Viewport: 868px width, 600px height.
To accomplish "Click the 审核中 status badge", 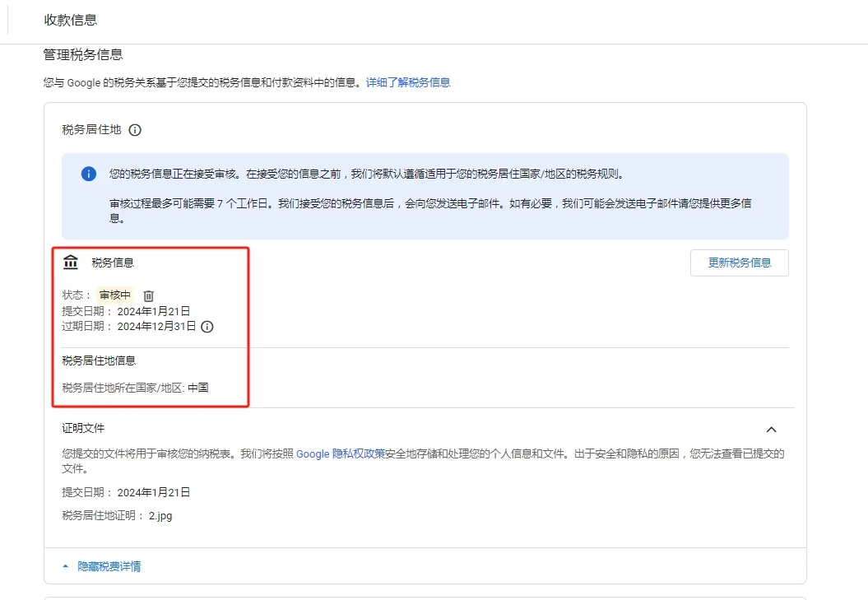I will (114, 295).
